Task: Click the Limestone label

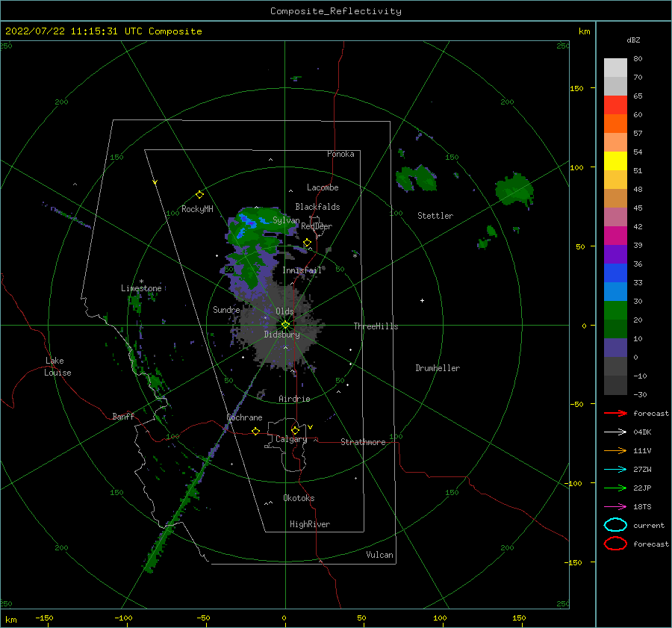Action: (x=141, y=288)
